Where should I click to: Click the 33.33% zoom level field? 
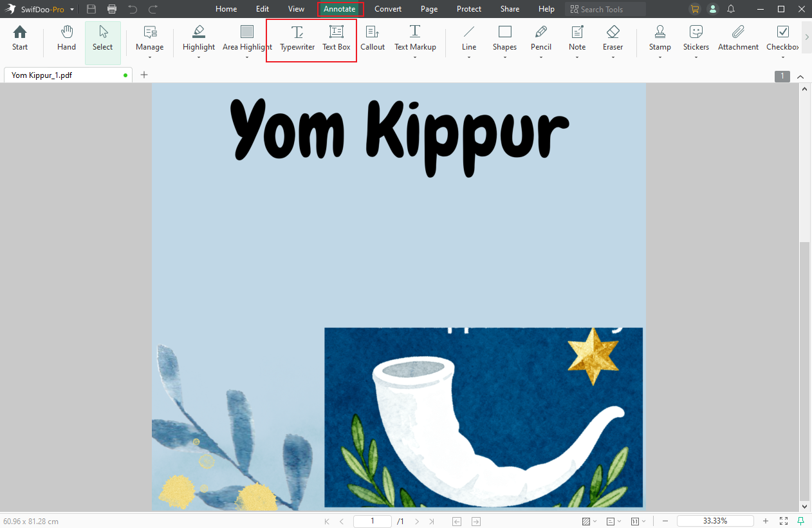coord(715,520)
